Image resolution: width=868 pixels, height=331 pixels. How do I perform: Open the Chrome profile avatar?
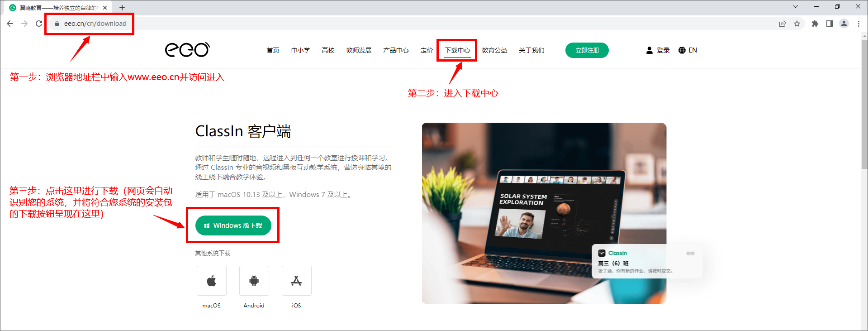coord(844,24)
